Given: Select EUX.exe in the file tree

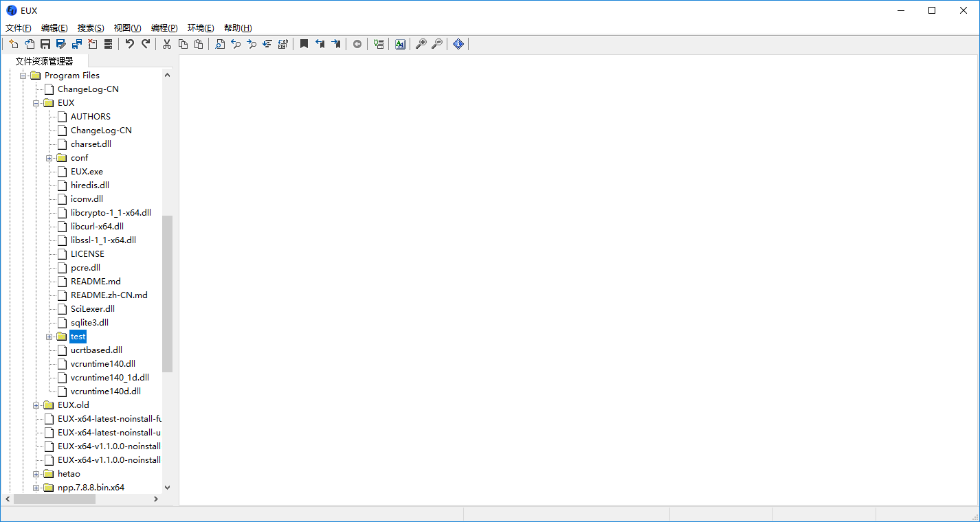Looking at the screenshot, I should coord(87,172).
